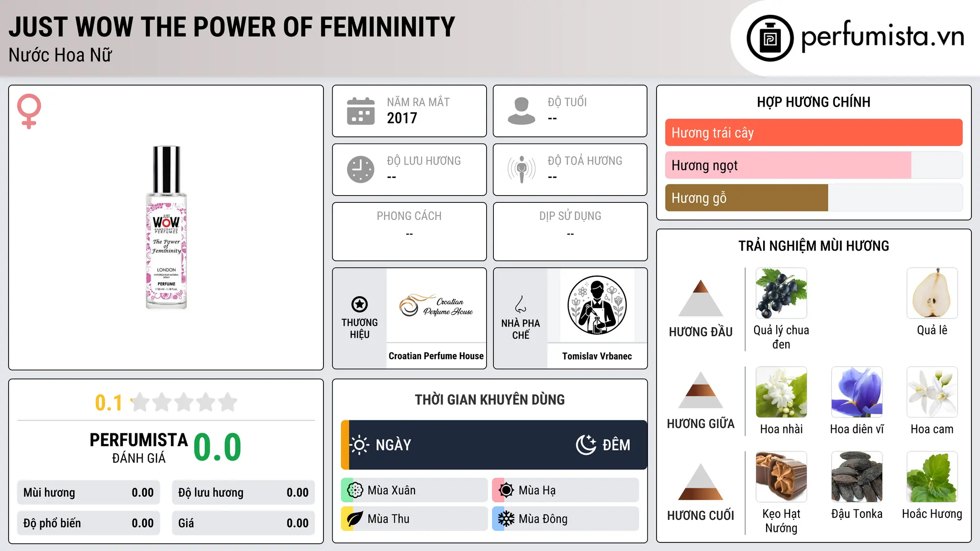The image size is (980, 551).
Task: Click the perfumista.vn site name
Action: (882, 37)
